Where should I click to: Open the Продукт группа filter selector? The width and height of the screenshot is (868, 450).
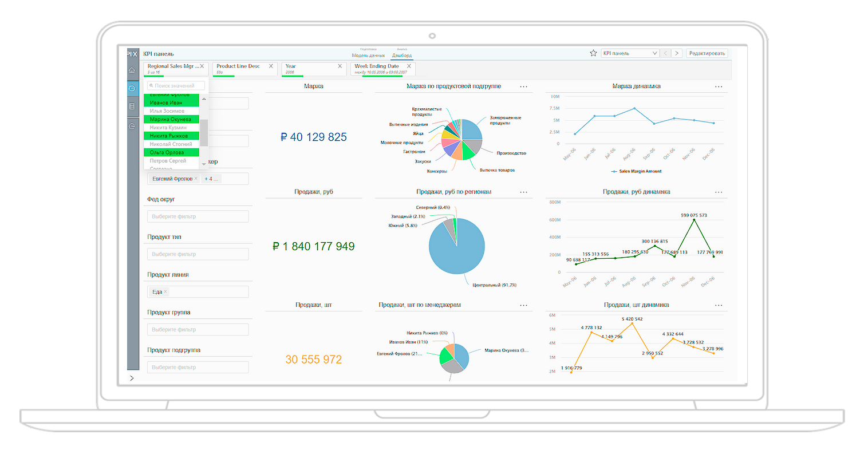coord(198,329)
